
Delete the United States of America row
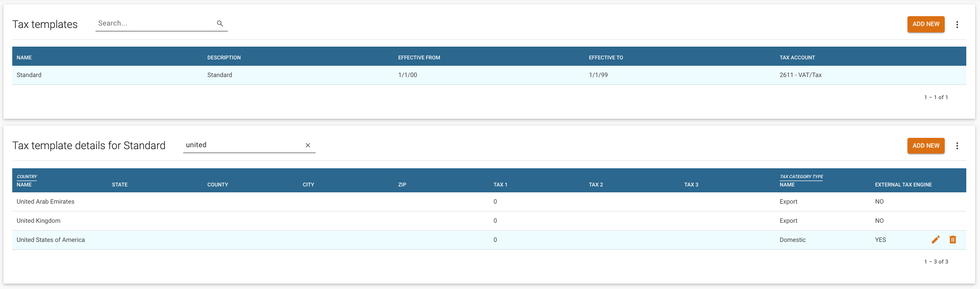[953, 239]
